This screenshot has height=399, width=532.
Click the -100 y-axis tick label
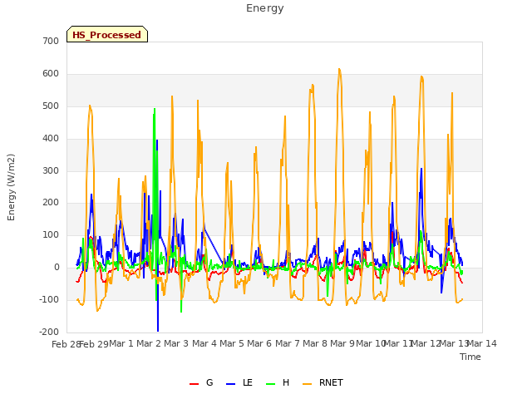tap(49, 299)
